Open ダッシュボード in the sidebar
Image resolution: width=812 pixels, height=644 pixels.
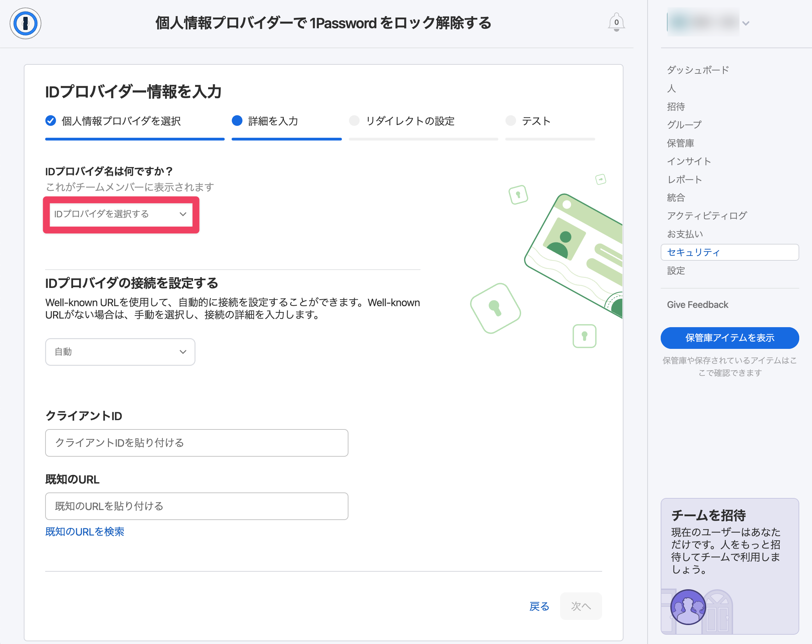(x=698, y=70)
